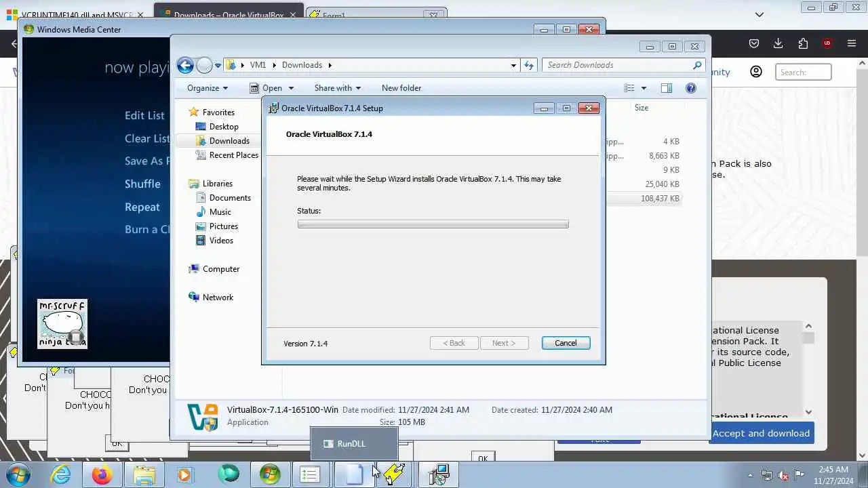Open the address bar history dropdown arrow

coord(513,65)
